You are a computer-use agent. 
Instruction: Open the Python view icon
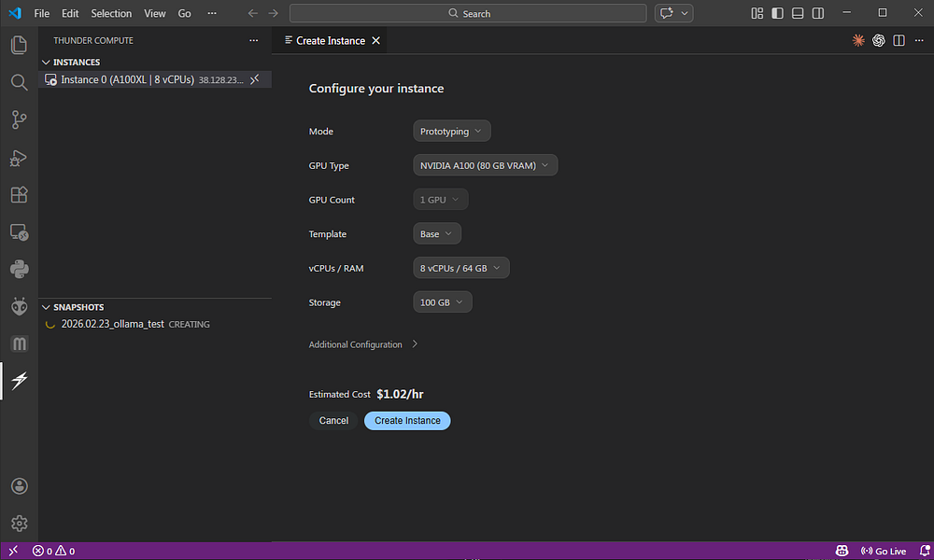pyautogui.click(x=19, y=269)
